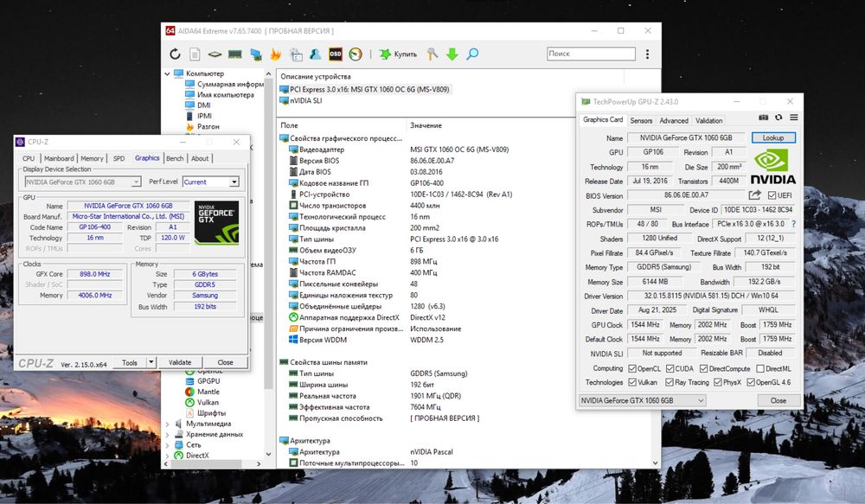
Task: Expand the Мультимедиа tree node
Action: click(168, 424)
